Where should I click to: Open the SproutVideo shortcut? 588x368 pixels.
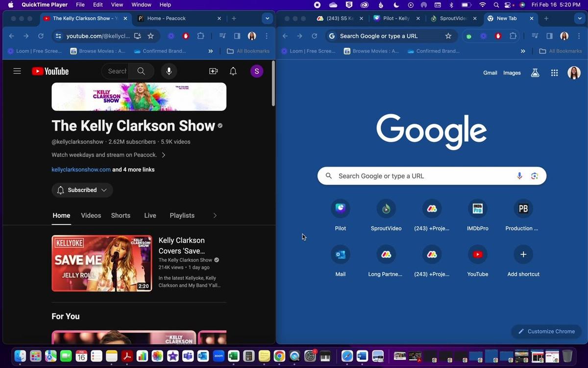click(386, 215)
